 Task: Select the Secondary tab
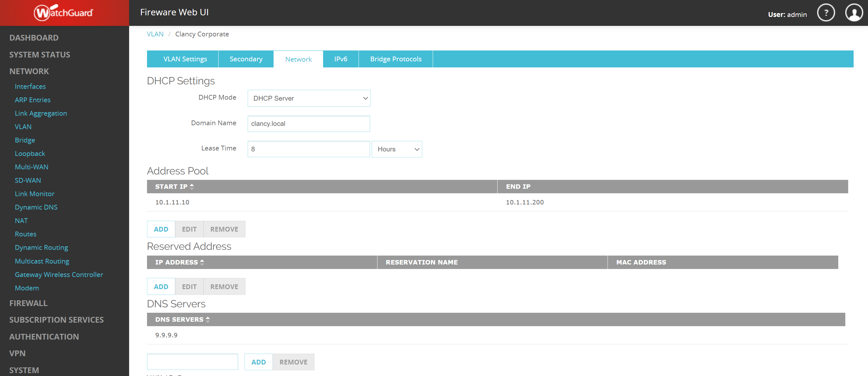[246, 59]
